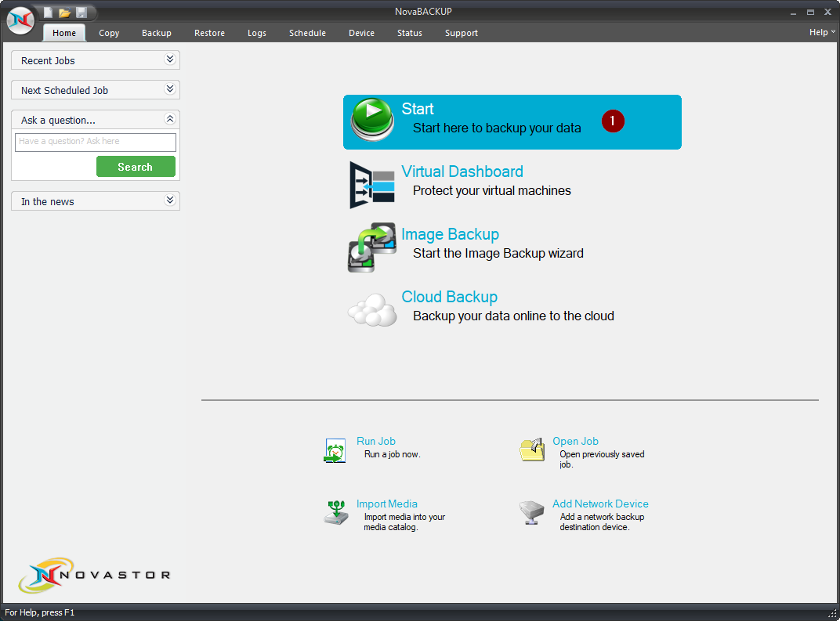
Task: Expand the Recent Jobs panel
Action: (x=170, y=59)
